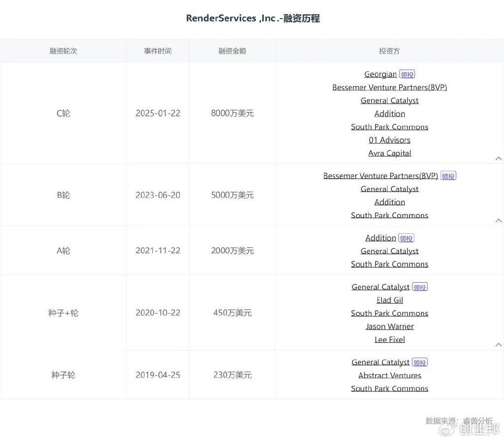Open Bessemer Venture Partners(BVP) link in C轮
Viewport: 504px width, 441px height.
click(x=390, y=88)
